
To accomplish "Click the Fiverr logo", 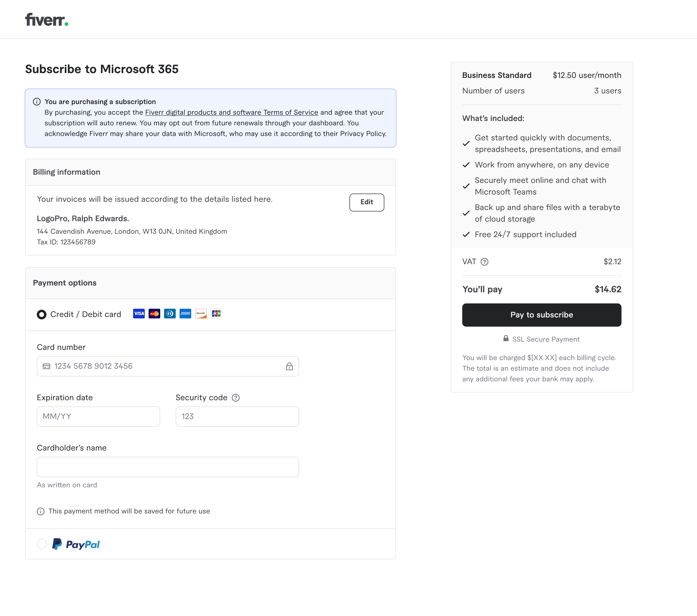I will pos(47,20).
